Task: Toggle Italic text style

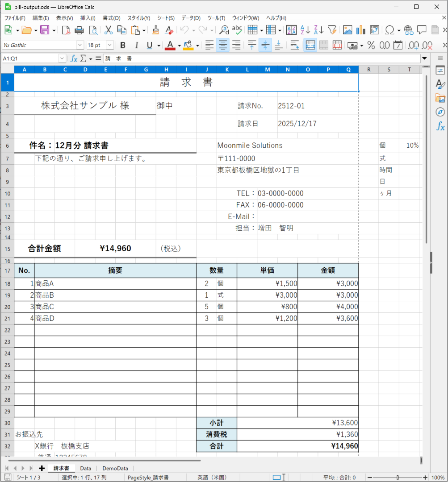Action: click(136, 45)
